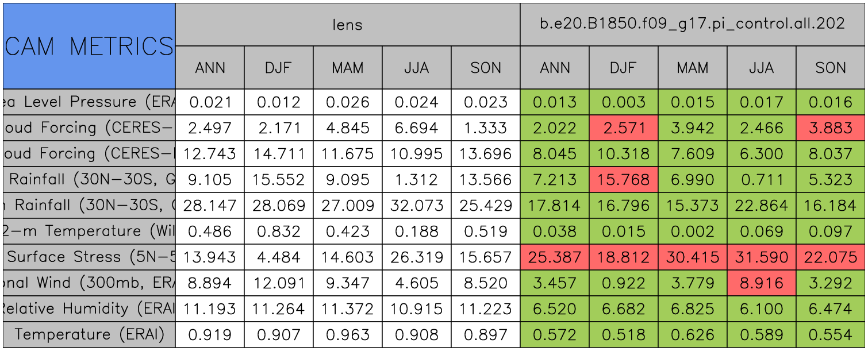Click the Relative Humidity row label
This screenshot has height=351, width=868.
point(89,309)
